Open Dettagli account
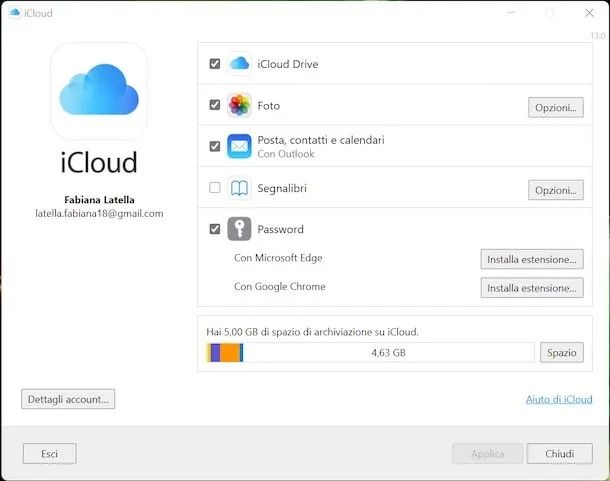This screenshot has width=610, height=481. click(x=68, y=399)
